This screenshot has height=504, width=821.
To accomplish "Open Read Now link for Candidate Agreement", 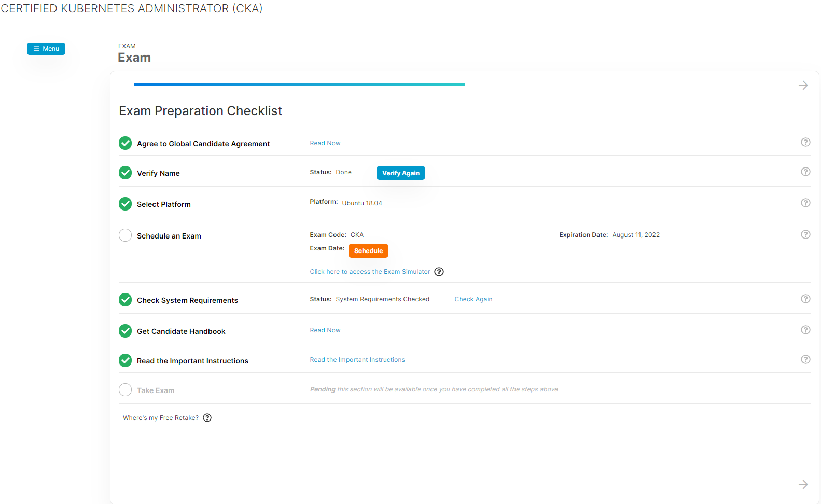I will coord(325,143).
